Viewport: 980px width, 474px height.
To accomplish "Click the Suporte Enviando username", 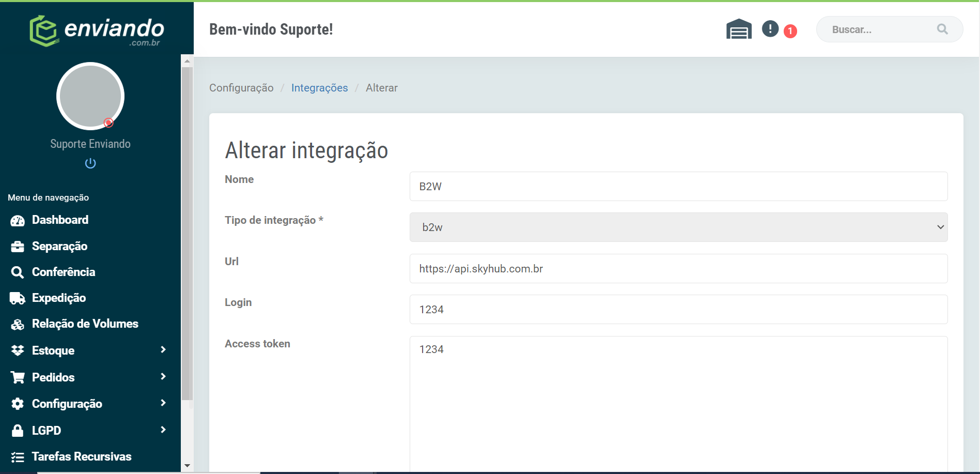I will [x=90, y=144].
